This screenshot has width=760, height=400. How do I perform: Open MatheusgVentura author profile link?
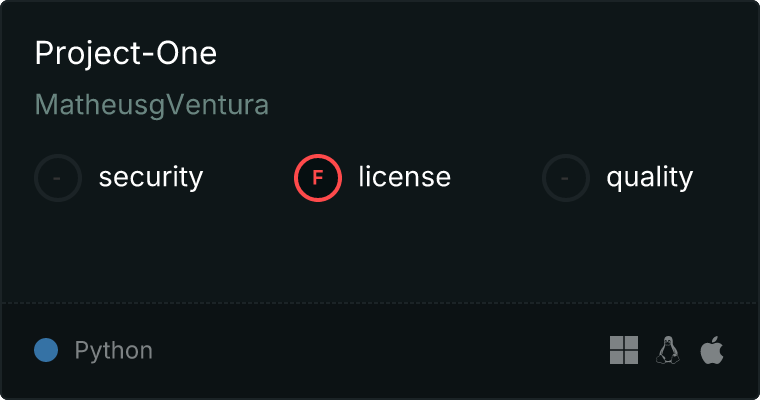(152, 105)
